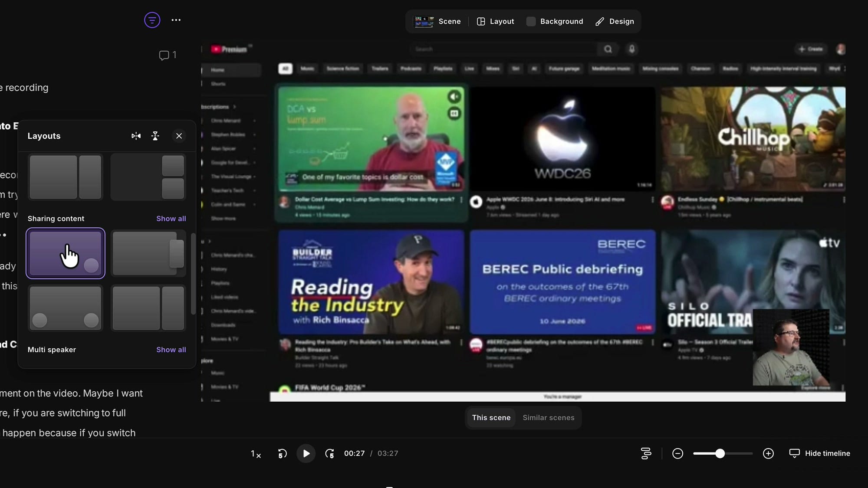This screenshot has width=868, height=488.
Task: Click the Layouts panel scrollbar
Action: click(193, 274)
